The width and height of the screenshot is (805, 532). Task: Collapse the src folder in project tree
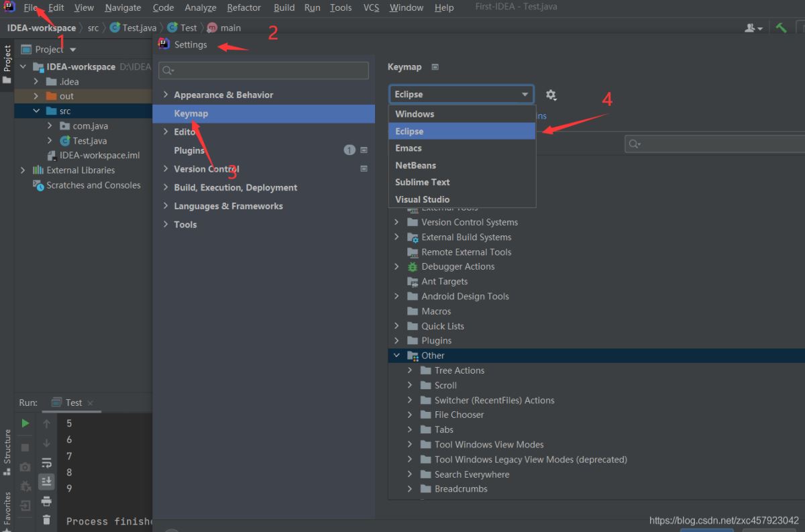(x=36, y=111)
